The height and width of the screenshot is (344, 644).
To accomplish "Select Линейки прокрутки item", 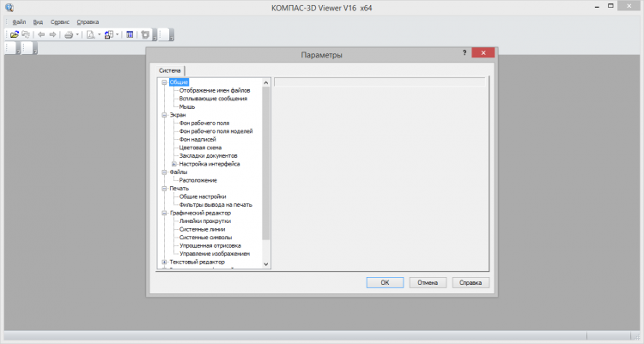I will (x=204, y=221).
